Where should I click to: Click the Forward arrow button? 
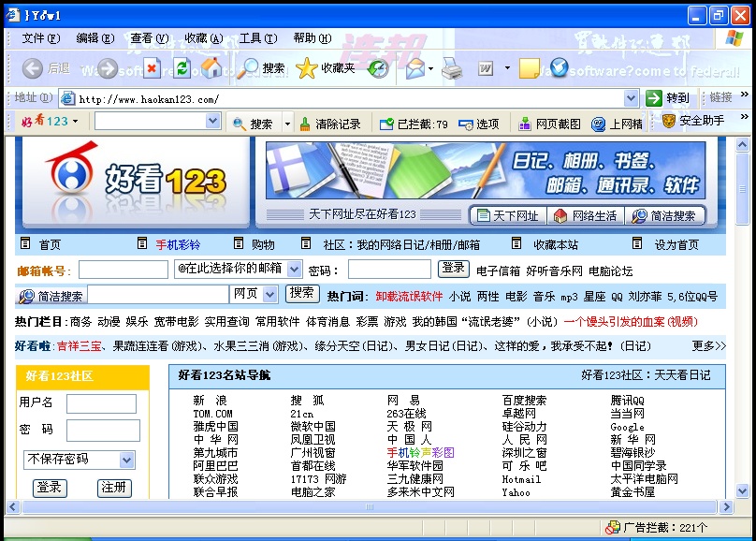coord(107,68)
